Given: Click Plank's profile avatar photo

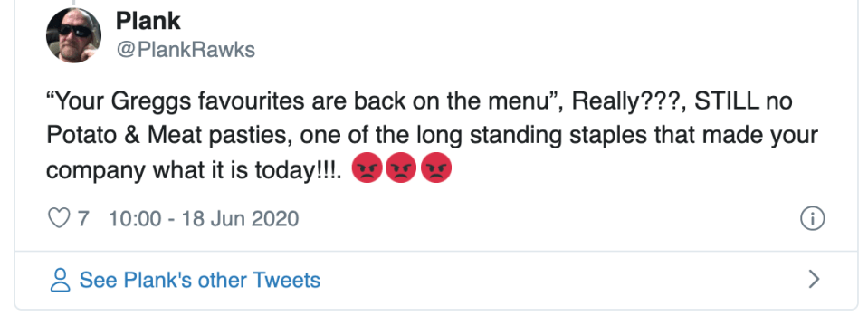Looking at the screenshot, I should (x=73, y=35).
